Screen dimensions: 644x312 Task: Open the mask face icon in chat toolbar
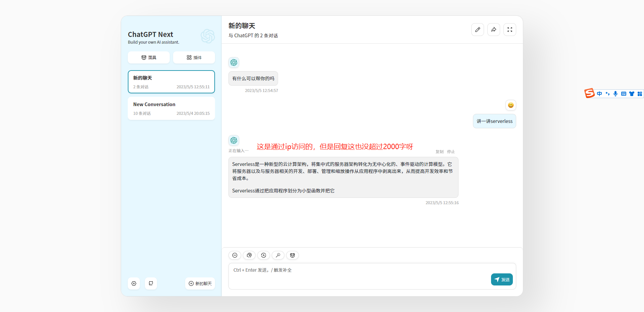pyautogui.click(x=292, y=255)
